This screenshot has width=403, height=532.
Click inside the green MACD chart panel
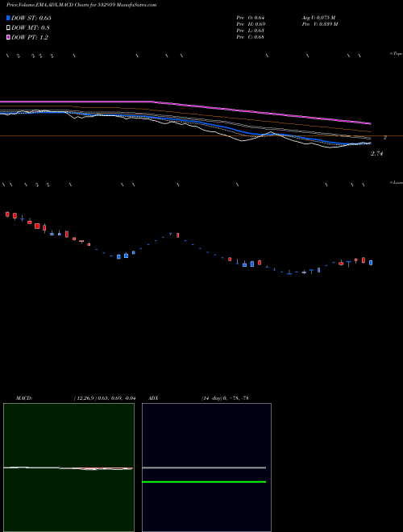point(69,468)
